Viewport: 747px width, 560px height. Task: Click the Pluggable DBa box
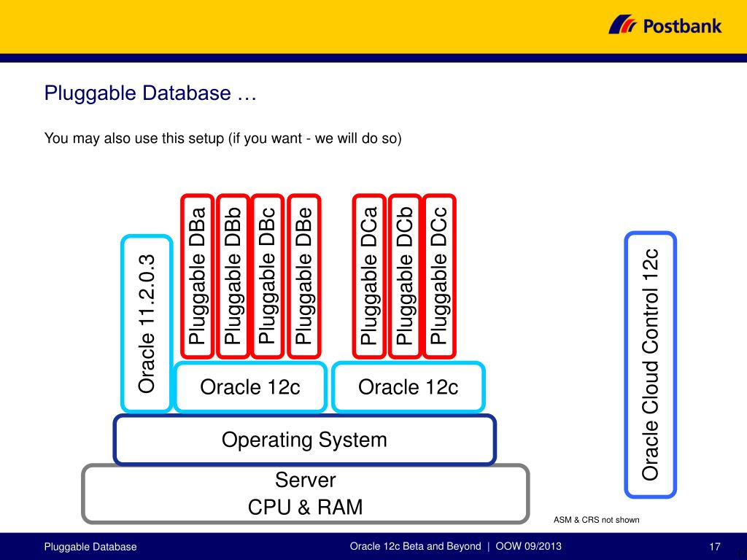(197, 276)
